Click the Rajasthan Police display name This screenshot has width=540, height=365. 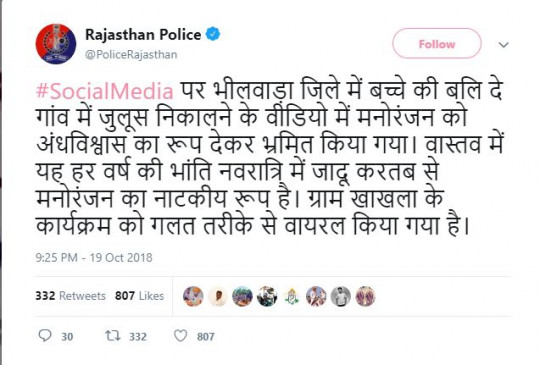point(143,34)
